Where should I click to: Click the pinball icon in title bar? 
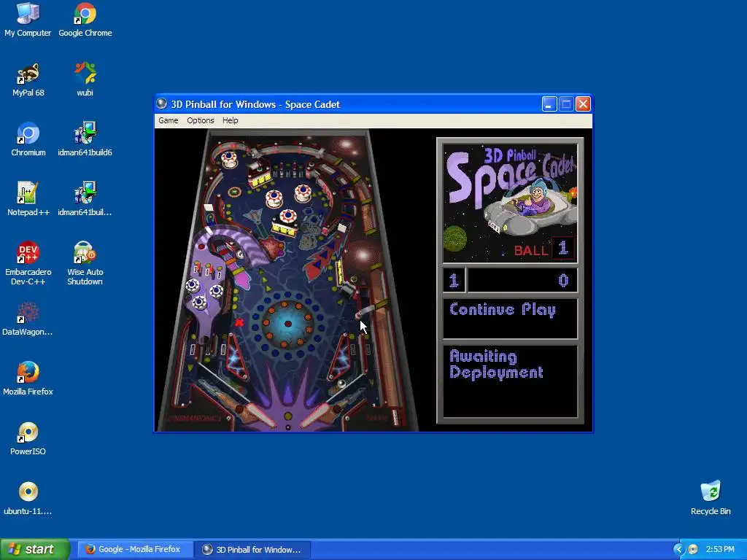[x=161, y=104]
